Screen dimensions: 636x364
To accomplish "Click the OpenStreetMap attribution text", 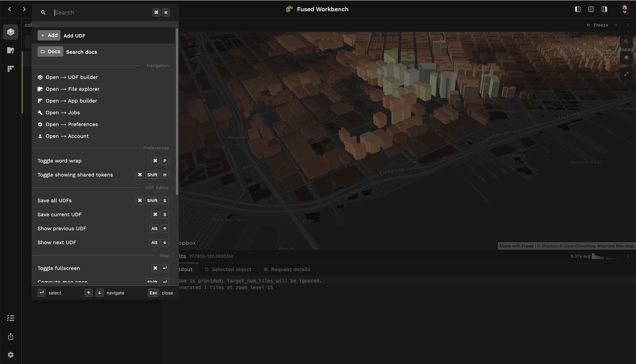I will [577, 246].
